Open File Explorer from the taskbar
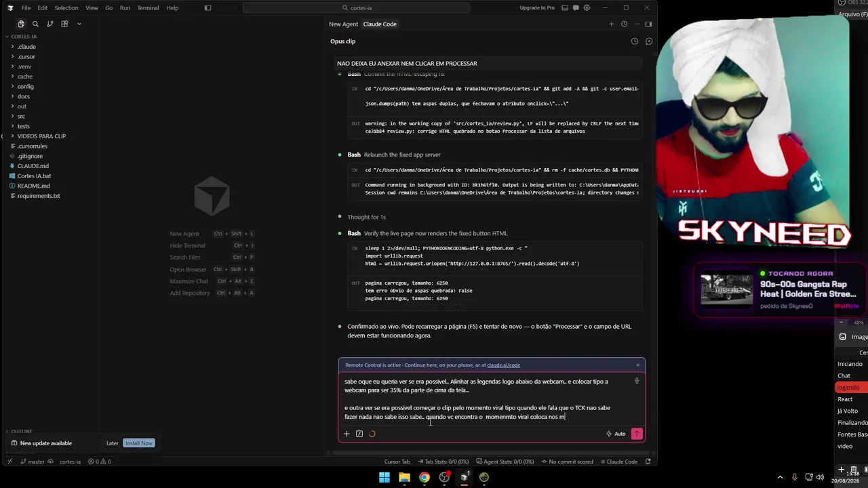The height and width of the screenshot is (488, 868). click(404, 477)
